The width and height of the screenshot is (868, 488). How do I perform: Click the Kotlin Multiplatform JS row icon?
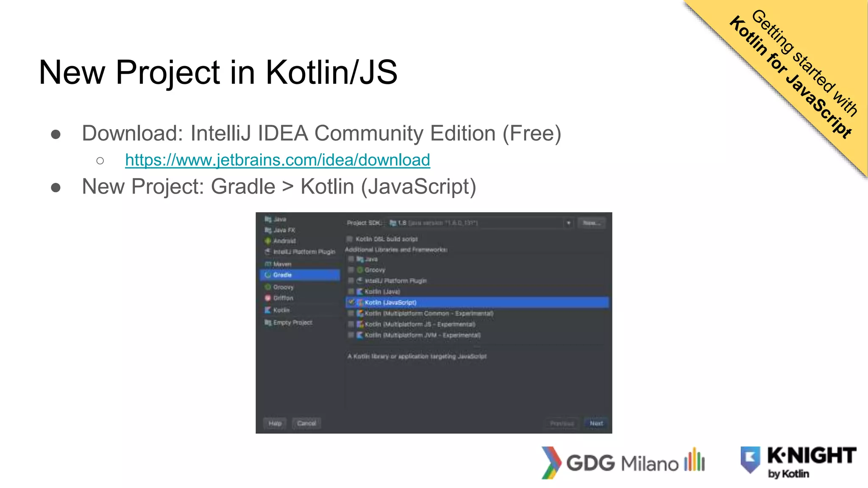click(x=360, y=324)
